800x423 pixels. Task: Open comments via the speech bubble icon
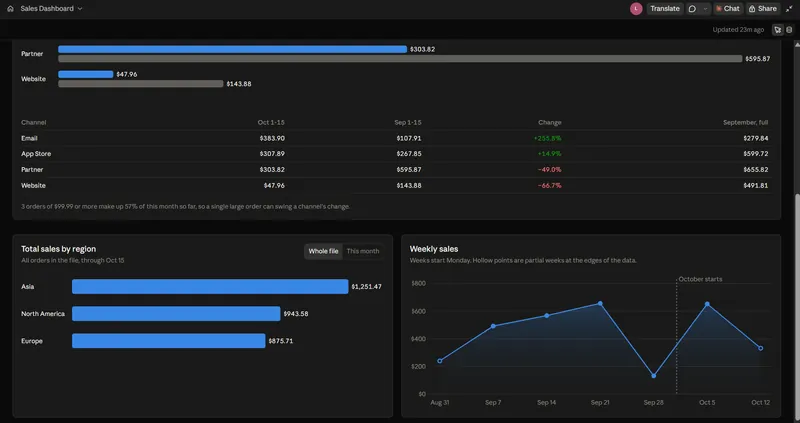coord(692,9)
